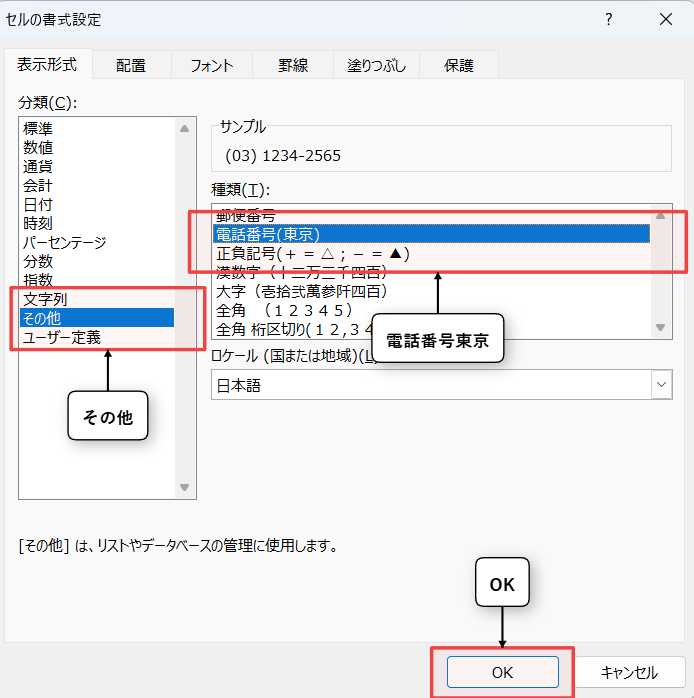Select the 保護 tab
The height and width of the screenshot is (698, 694).
click(458, 66)
